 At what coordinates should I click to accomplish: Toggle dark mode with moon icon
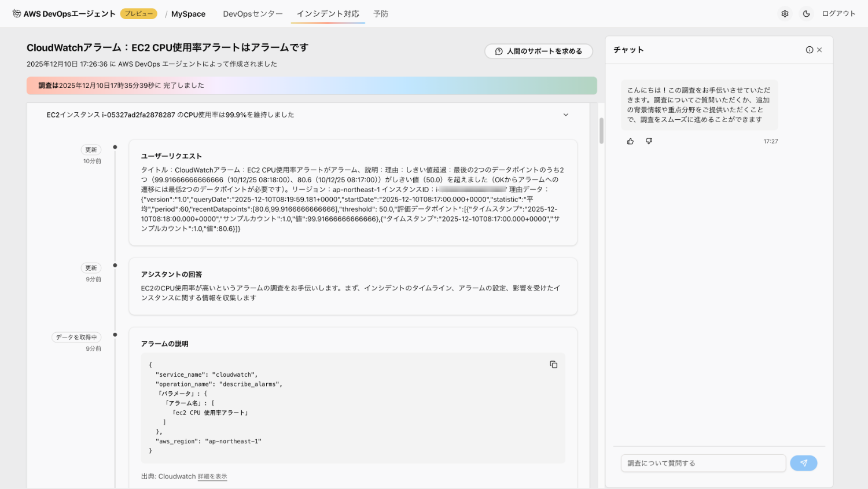pos(806,14)
